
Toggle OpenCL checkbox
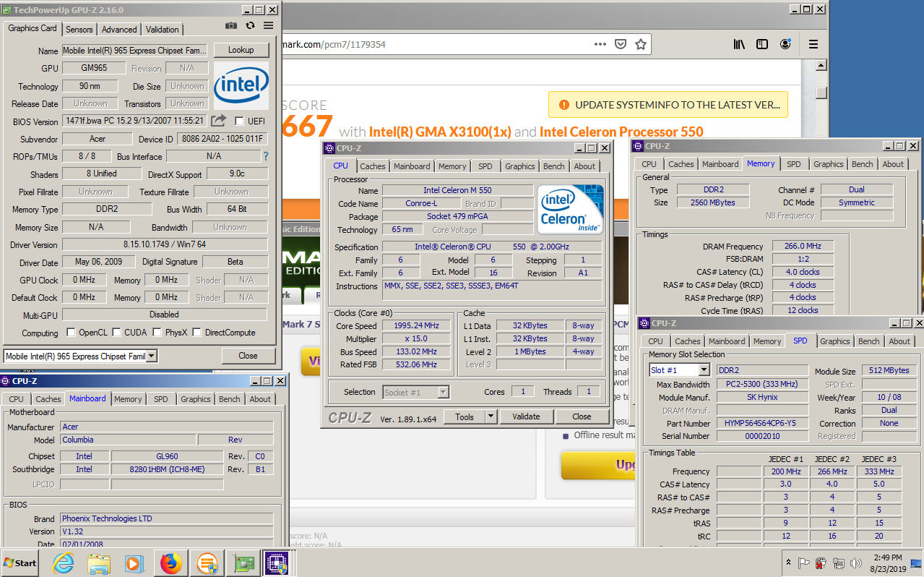[x=71, y=333]
